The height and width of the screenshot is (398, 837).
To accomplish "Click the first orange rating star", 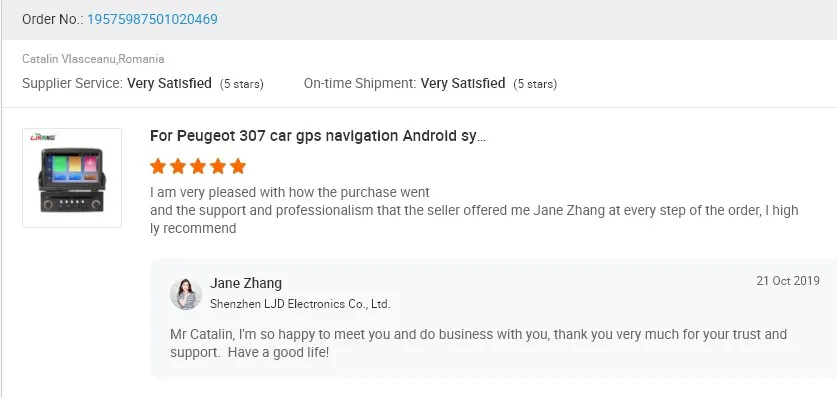I will (x=157, y=166).
